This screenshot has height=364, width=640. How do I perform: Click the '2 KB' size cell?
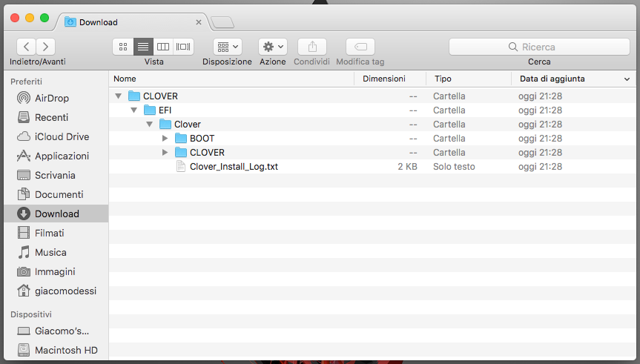pos(407,167)
